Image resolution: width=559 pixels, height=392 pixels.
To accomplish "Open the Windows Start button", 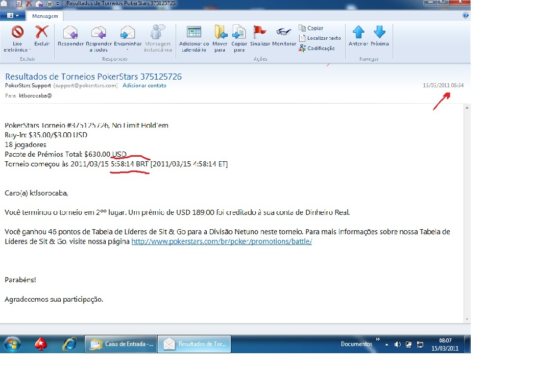I will click(x=12, y=344).
